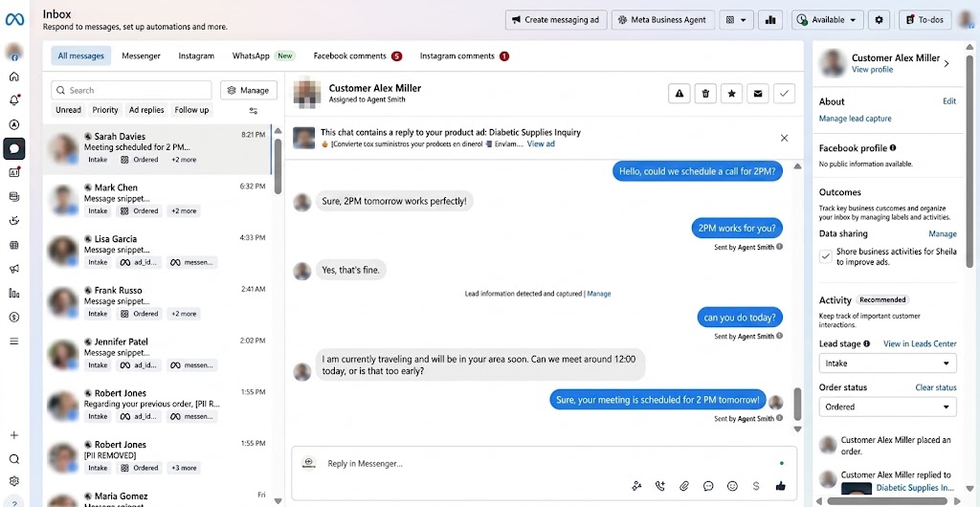The width and height of the screenshot is (980, 507).
Task: Send a thumbs-up like
Action: pyautogui.click(x=780, y=486)
